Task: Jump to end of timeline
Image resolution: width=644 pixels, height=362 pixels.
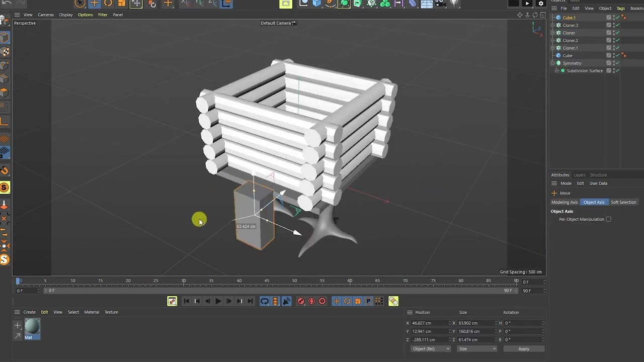Action: click(x=250, y=301)
